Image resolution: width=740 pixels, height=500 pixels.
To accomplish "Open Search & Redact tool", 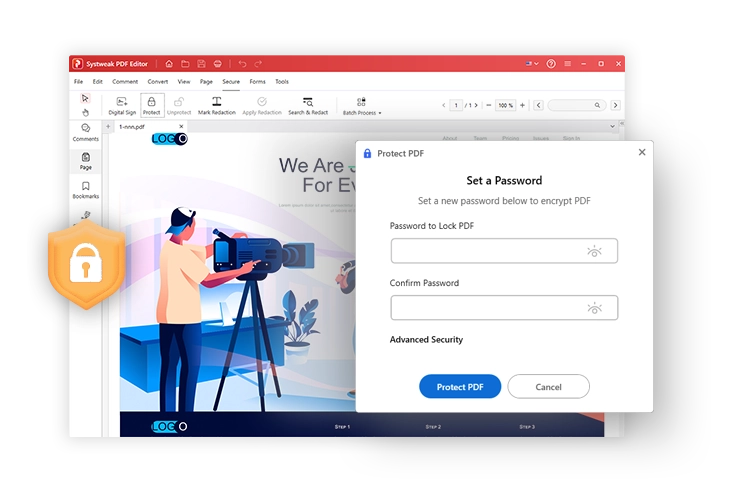I will click(308, 106).
